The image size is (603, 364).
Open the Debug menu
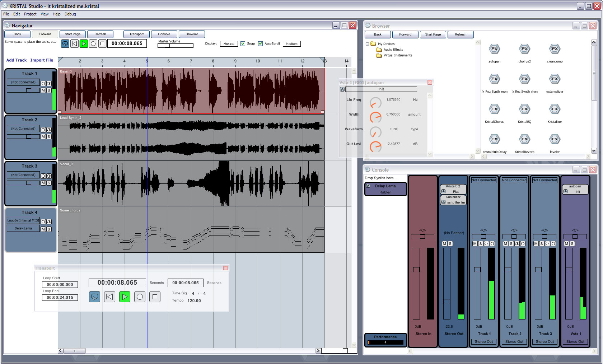pos(70,14)
